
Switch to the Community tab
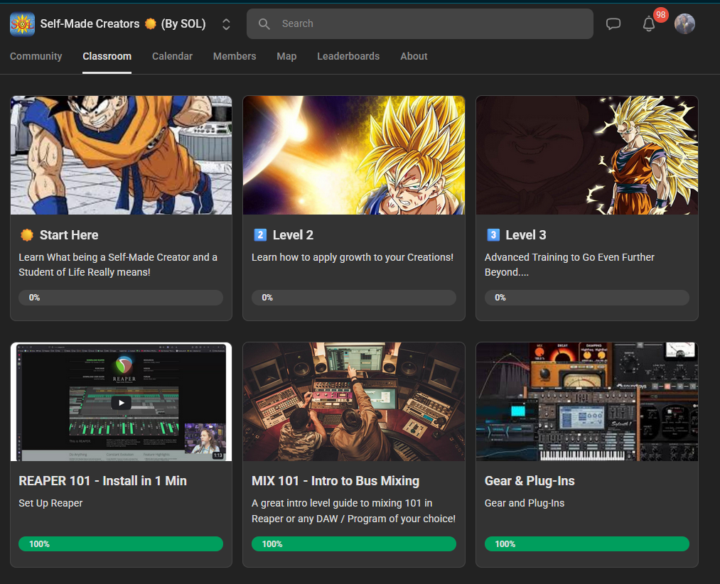click(36, 57)
